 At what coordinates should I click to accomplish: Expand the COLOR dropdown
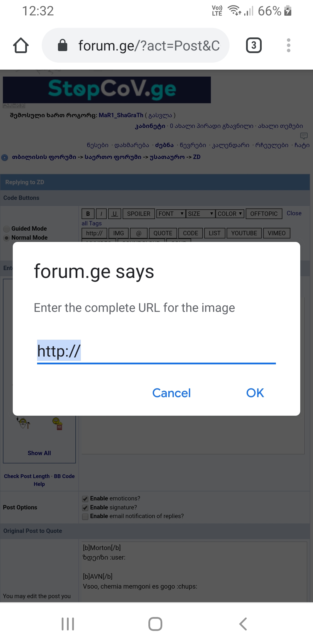click(x=230, y=214)
